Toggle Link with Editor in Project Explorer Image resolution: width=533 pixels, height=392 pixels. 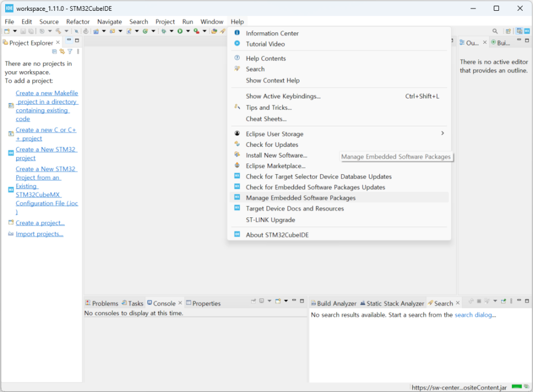click(x=62, y=52)
